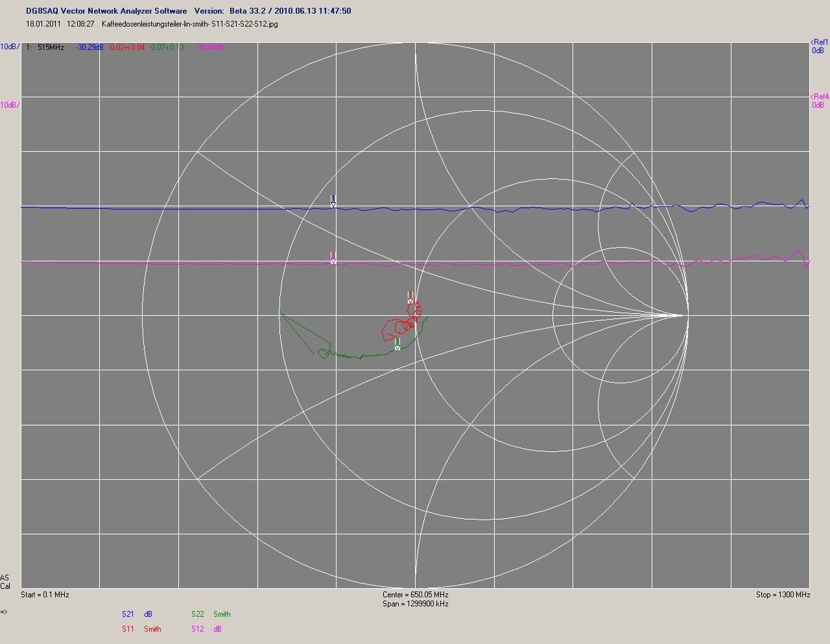Open the dB display type for S21
The image size is (830, 644).
pos(148,614)
